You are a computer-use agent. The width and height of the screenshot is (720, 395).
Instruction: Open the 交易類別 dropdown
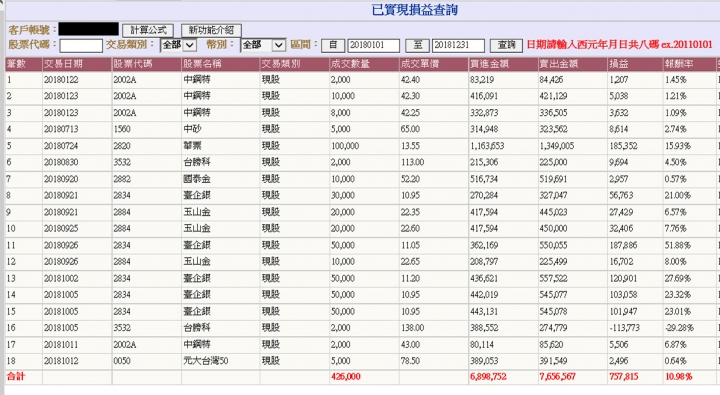point(179,45)
